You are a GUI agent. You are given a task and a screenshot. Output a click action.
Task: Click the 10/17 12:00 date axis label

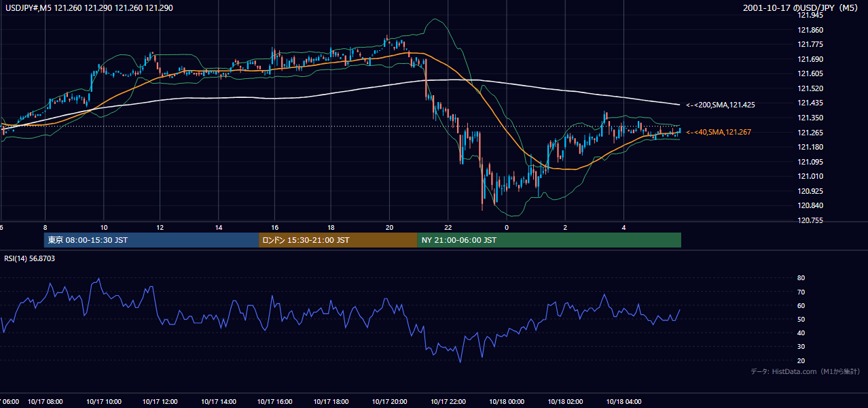pyautogui.click(x=160, y=402)
